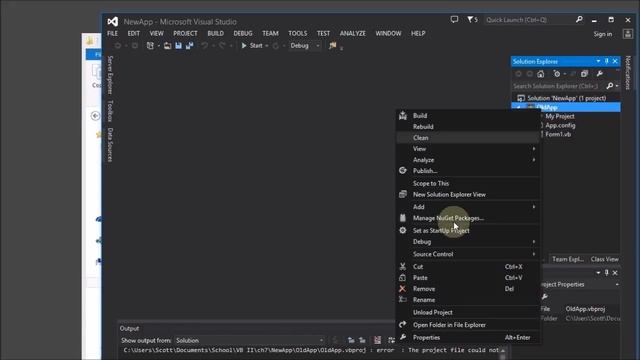
Task: Open the FILE menu
Action: (x=113, y=33)
